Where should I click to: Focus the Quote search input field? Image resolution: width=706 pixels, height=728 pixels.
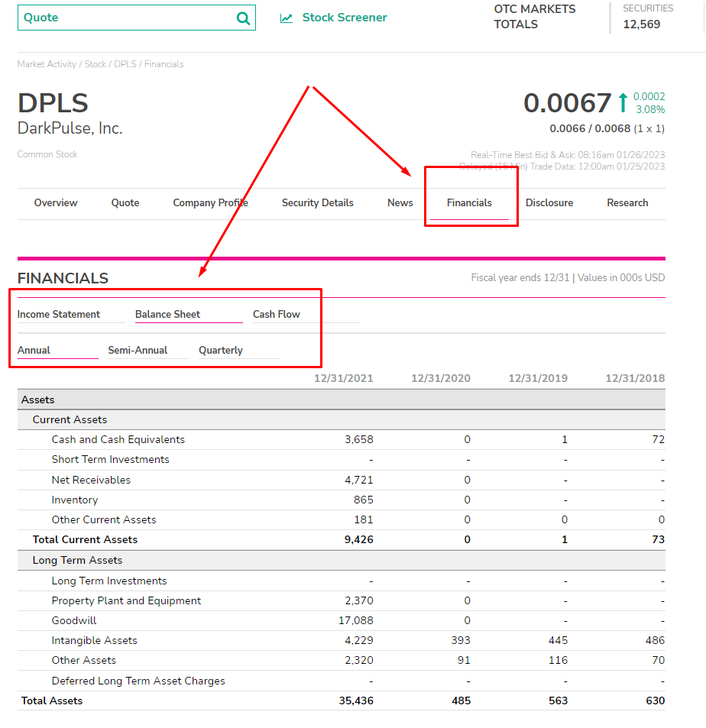[x=137, y=18]
